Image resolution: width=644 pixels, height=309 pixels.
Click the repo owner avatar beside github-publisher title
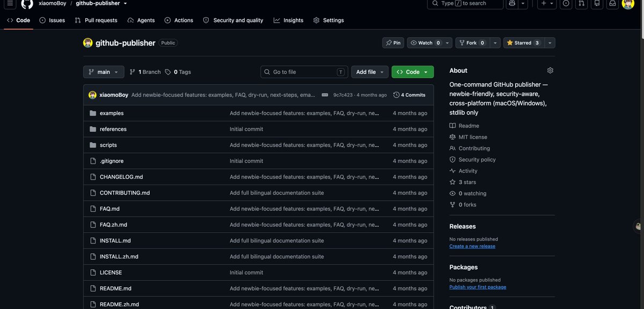click(88, 43)
